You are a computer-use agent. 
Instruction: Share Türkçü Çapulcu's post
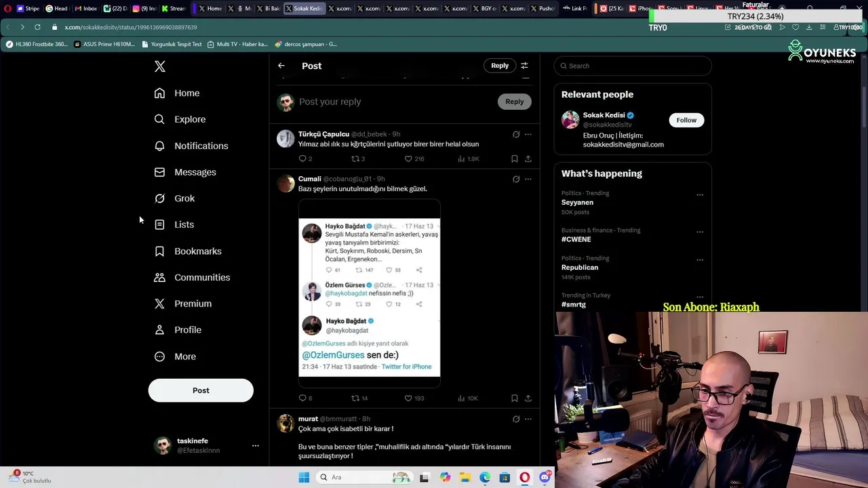[x=528, y=159]
